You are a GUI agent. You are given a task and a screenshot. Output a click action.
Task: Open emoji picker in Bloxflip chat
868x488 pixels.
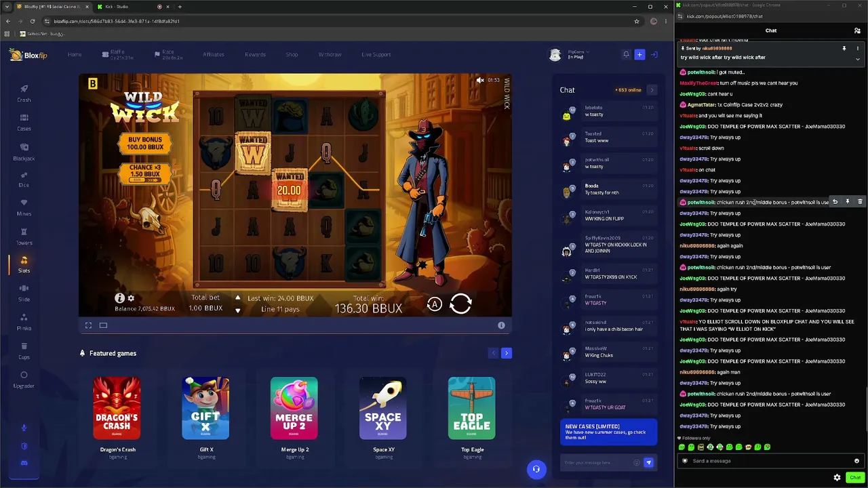(x=636, y=462)
